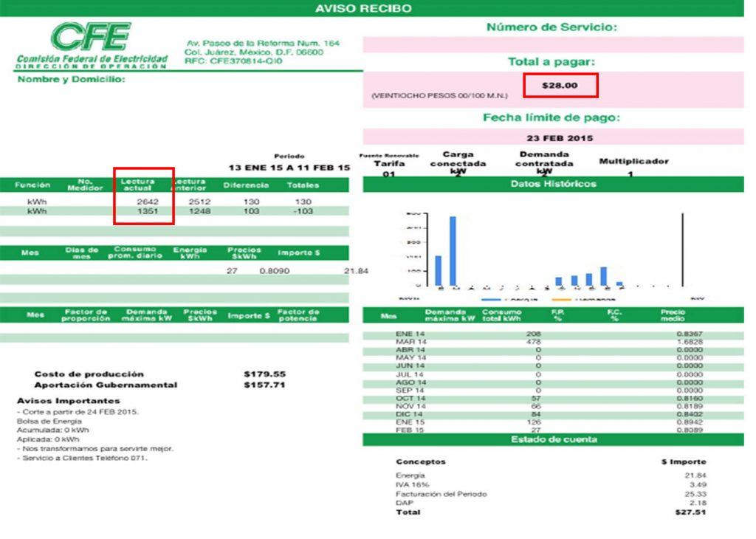Click the 'Total a pagar:' heading
Screen dimensions: 756x539
tap(551, 62)
